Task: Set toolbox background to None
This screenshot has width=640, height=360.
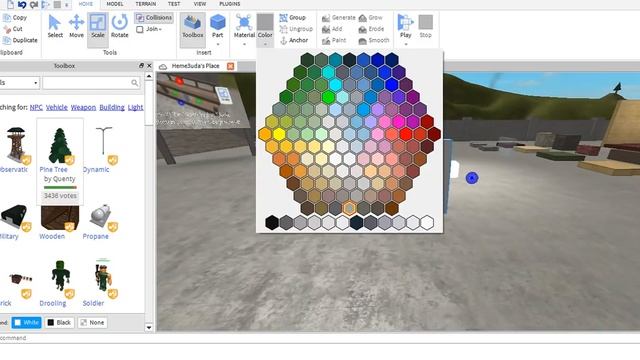Action: point(92,322)
